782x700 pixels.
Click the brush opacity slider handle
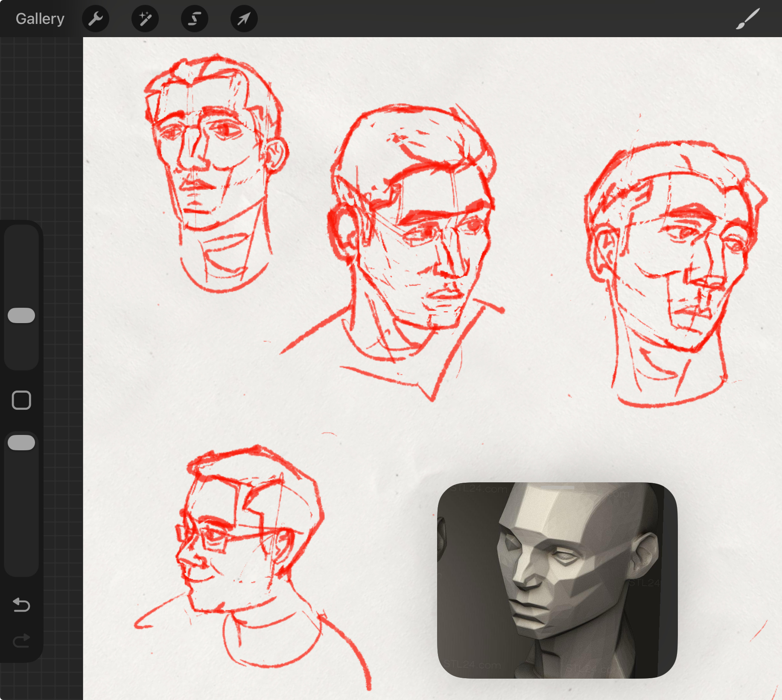click(x=21, y=443)
